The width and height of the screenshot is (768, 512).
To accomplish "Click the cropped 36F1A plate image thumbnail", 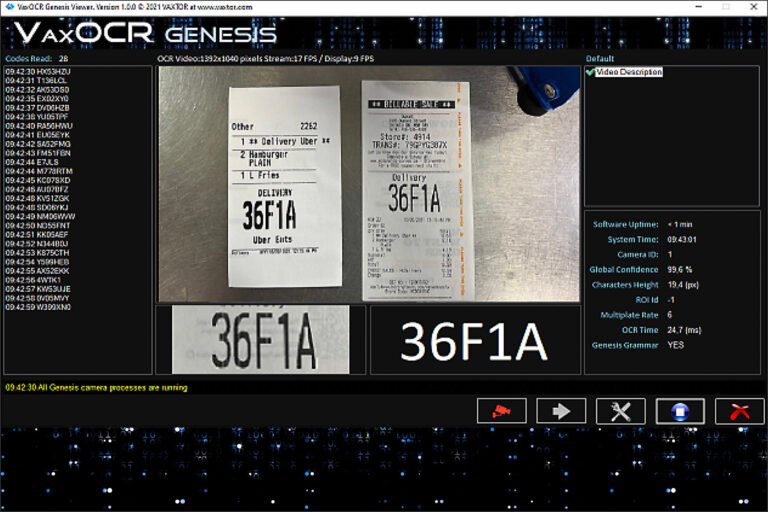I will coord(261,340).
